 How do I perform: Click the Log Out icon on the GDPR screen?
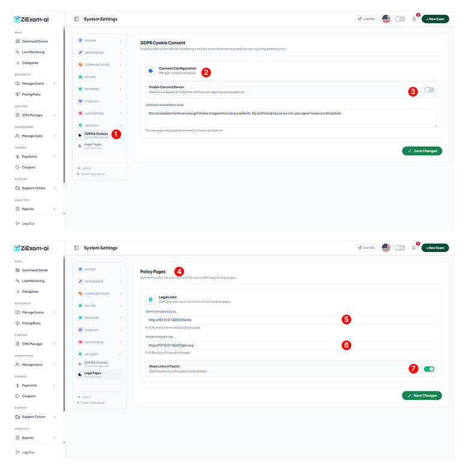click(17, 224)
